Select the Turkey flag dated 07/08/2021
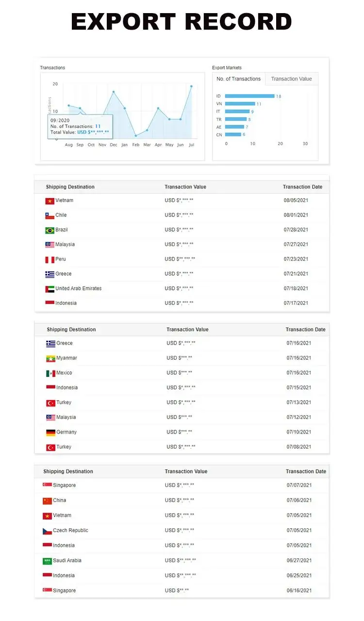 [50, 447]
